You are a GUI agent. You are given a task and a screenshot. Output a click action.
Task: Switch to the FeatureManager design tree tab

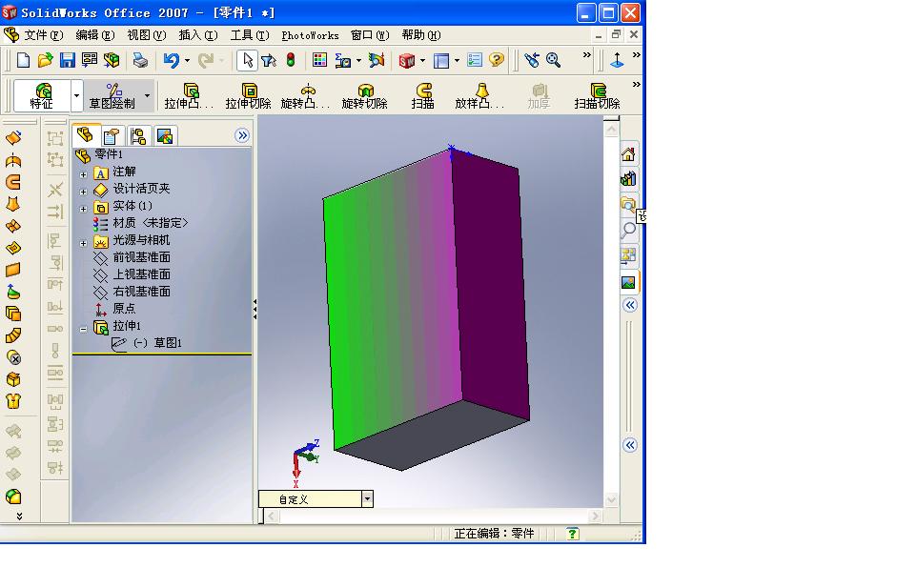click(x=86, y=135)
